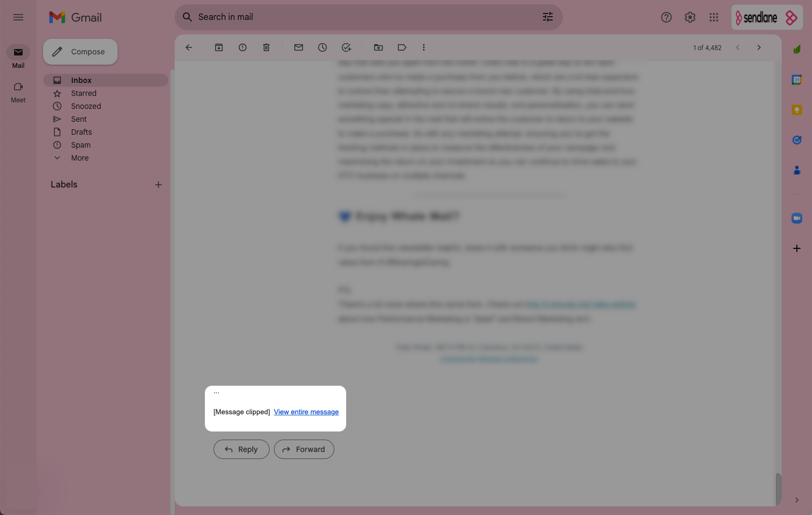Show search options filter icon
This screenshot has height=515, width=812.
tap(548, 17)
